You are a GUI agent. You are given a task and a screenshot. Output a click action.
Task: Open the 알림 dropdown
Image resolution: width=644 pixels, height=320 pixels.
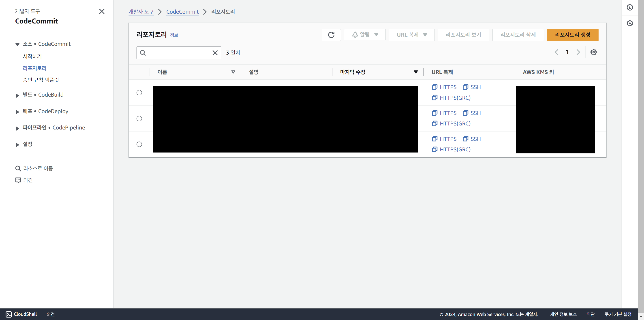click(364, 35)
